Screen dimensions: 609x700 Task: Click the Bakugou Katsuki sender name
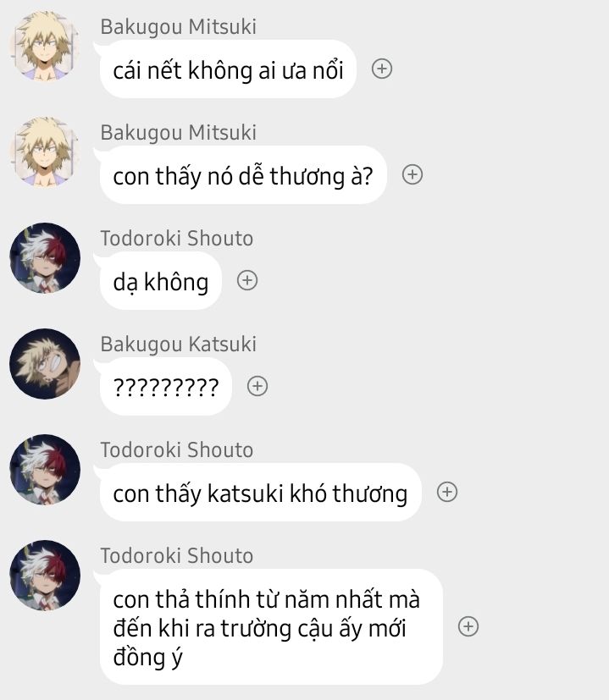click(178, 344)
